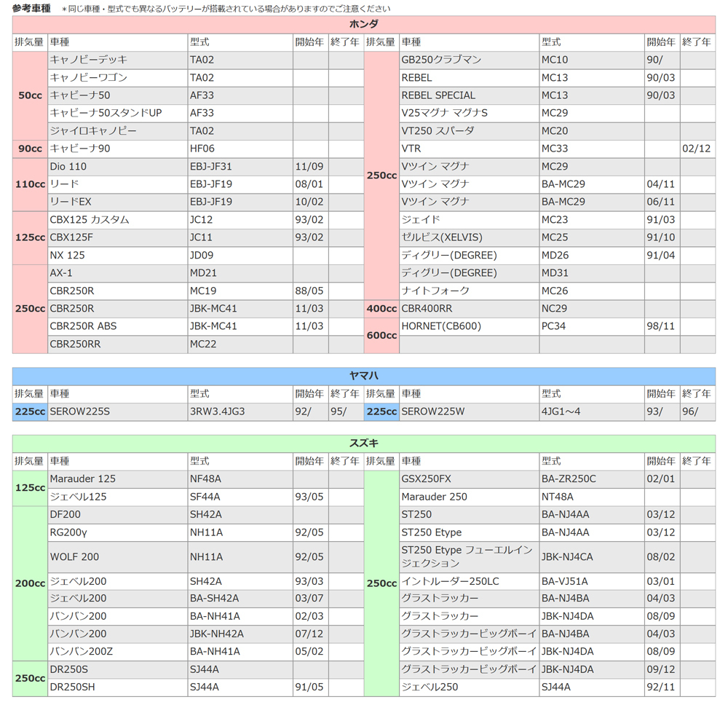The height and width of the screenshot is (705, 728).
Task: Select the GSX250FX model cell
Action: click(469, 478)
